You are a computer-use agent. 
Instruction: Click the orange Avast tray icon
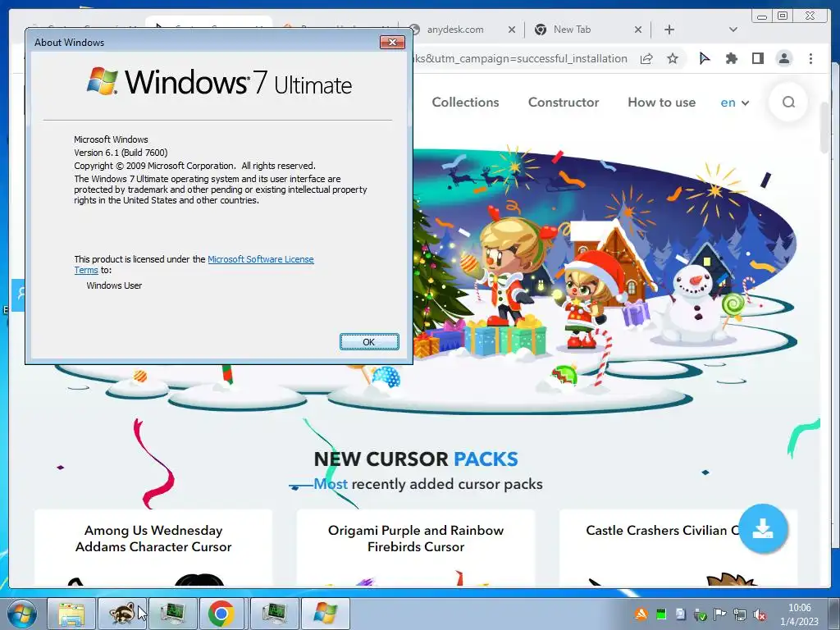[641, 614]
